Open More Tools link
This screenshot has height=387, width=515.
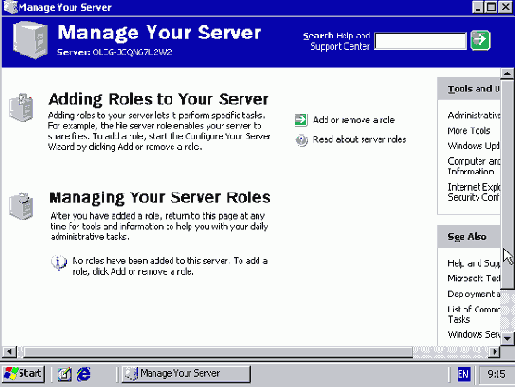tap(469, 131)
